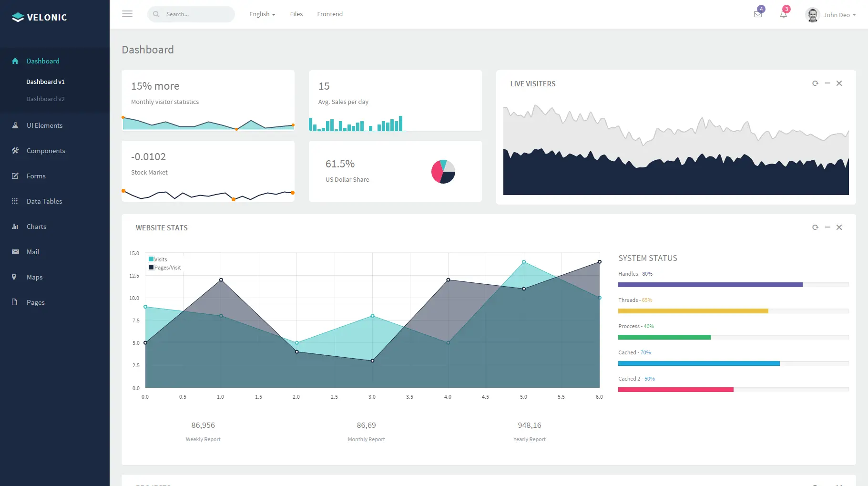Open the bell alerts icon
The height and width of the screenshot is (486, 868).
tap(783, 14)
